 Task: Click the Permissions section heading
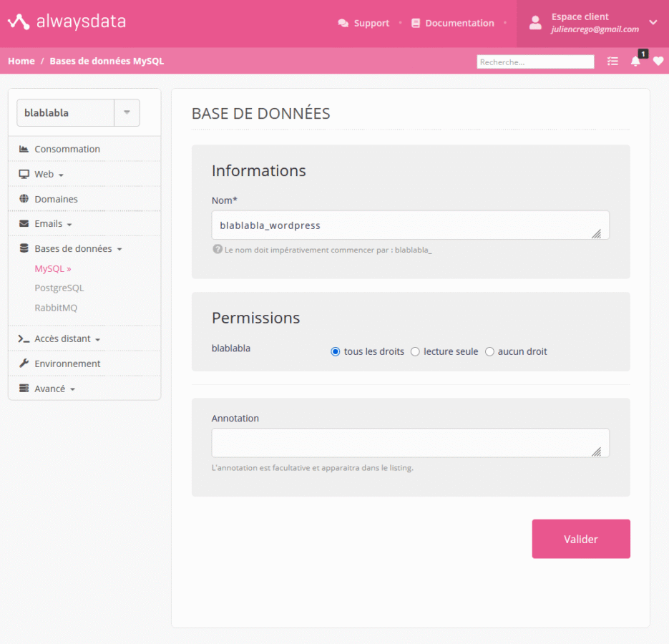tap(255, 318)
